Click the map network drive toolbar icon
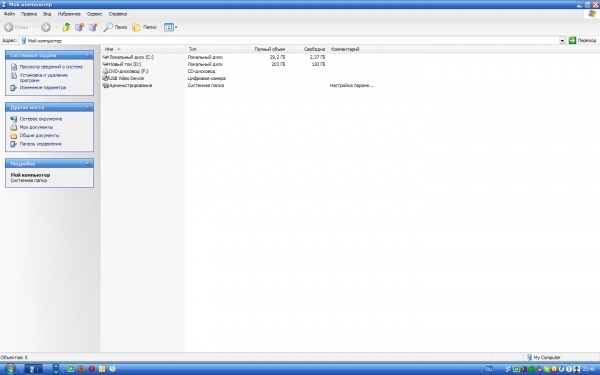 (80, 27)
